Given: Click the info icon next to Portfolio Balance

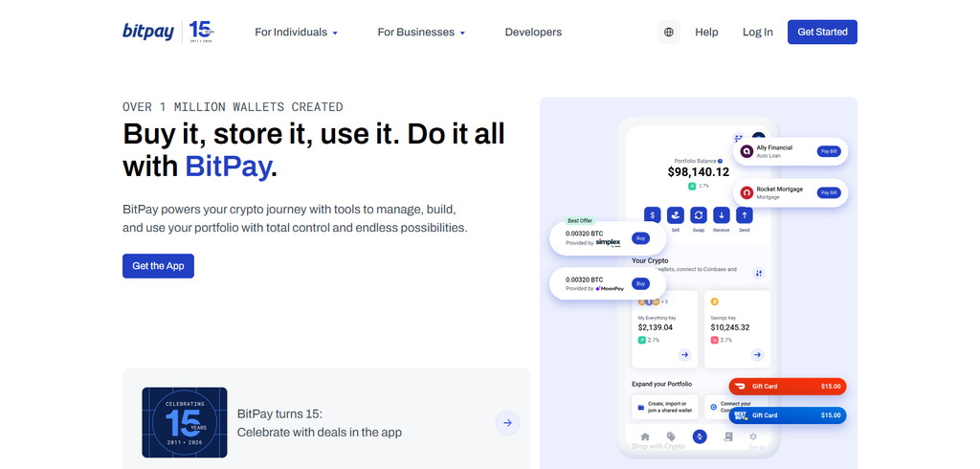Looking at the screenshot, I should tap(720, 162).
